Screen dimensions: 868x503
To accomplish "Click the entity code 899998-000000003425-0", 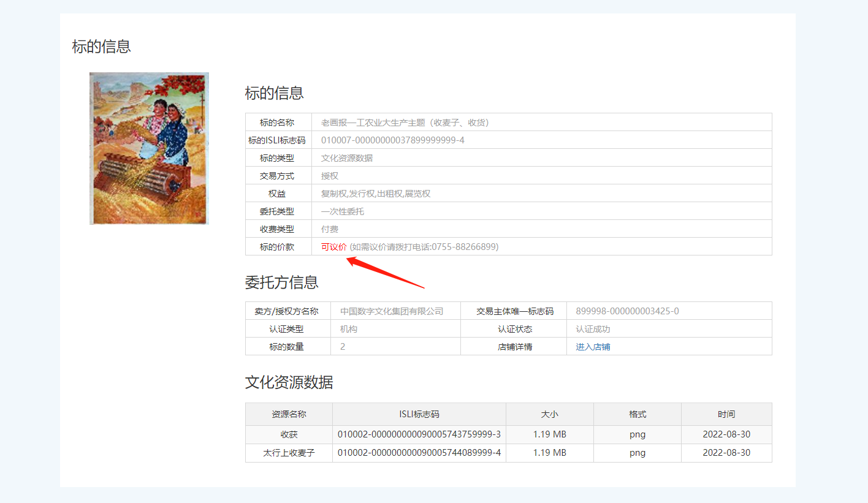I will click(x=627, y=311).
